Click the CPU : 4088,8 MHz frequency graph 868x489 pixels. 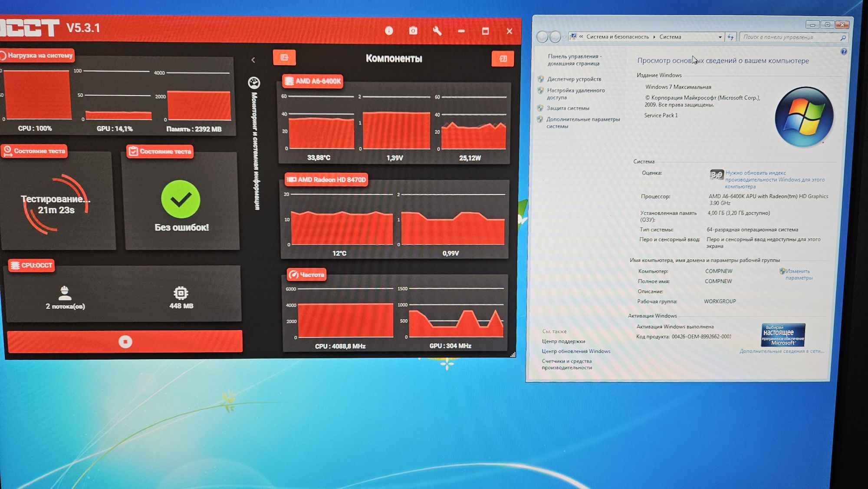[345, 313]
